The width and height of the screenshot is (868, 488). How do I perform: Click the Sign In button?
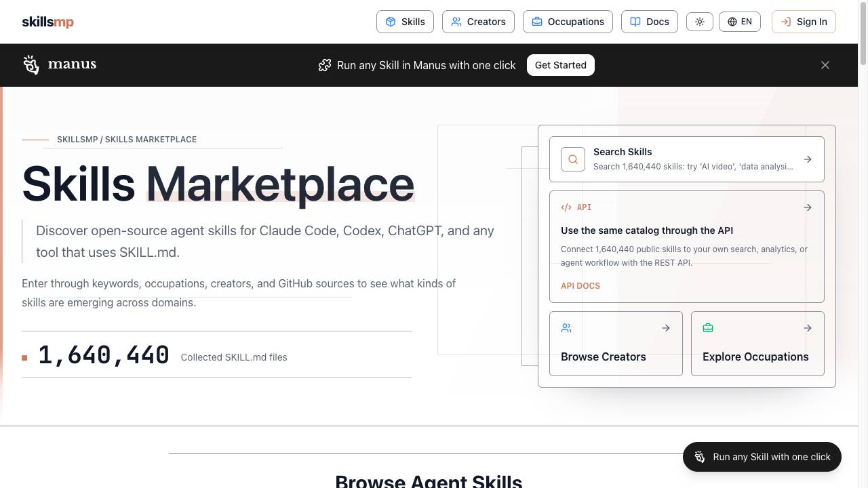[x=804, y=22]
